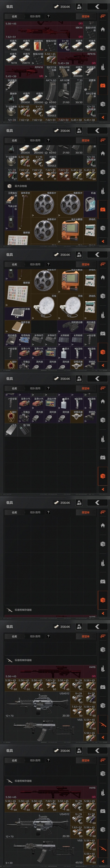Select the 专用电路 circuit board item
This screenshot has height=868, width=110.
coord(24,340)
